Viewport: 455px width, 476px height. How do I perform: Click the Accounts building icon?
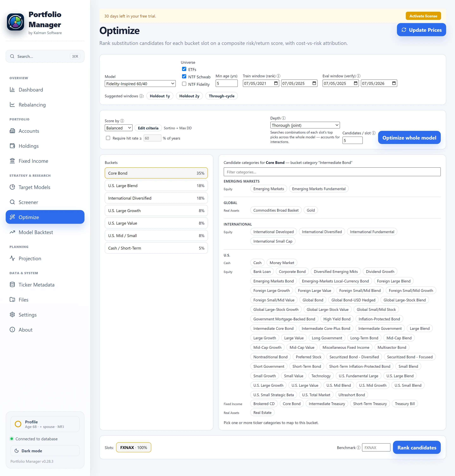click(x=12, y=131)
